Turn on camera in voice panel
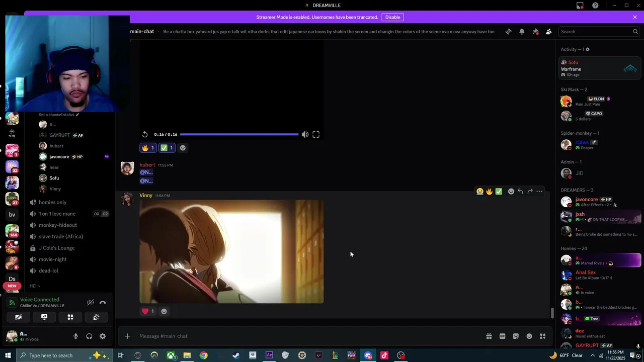The width and height of the screenshot is (644, 362). point(18,317)
